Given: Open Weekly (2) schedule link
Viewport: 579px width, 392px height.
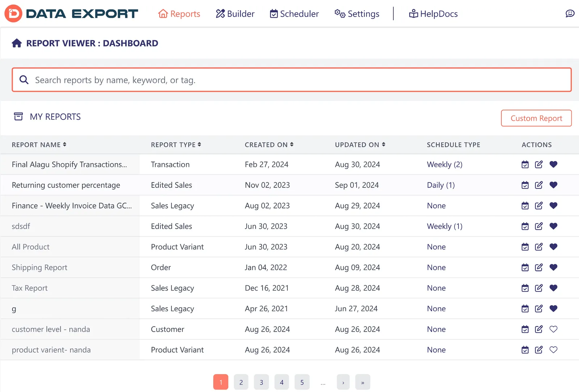Looking at the screenshot, I should click(x=445, y=165).
